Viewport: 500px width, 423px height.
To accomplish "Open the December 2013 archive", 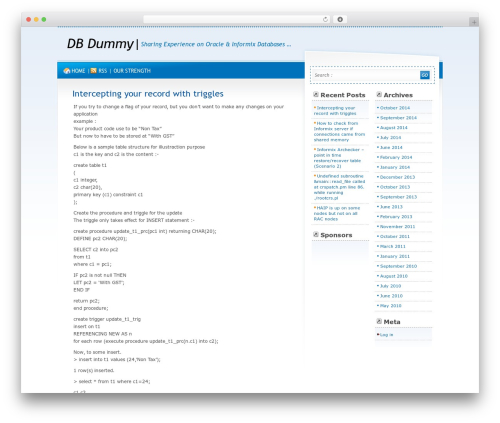I will tap(397, 177).
